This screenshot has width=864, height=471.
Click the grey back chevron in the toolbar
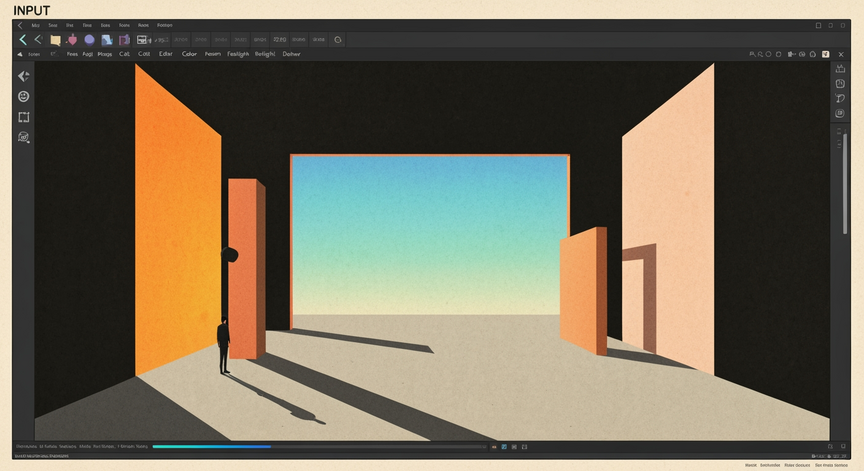[38, 39]
